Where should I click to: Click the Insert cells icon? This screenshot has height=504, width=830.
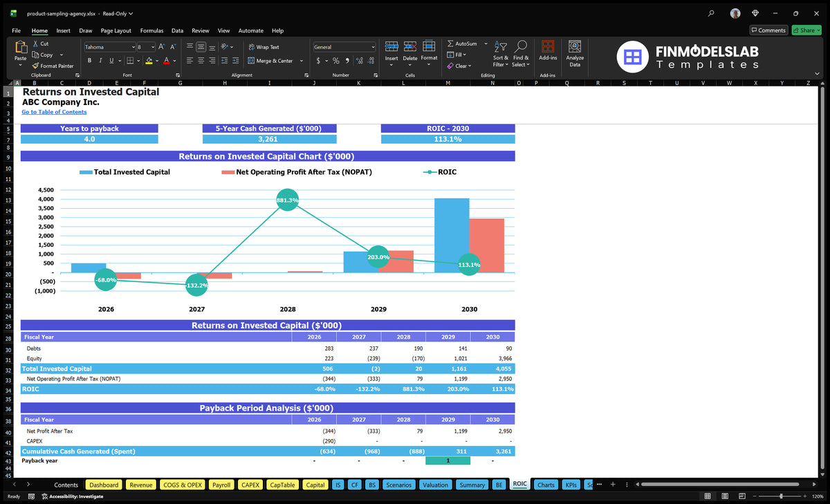391,46
